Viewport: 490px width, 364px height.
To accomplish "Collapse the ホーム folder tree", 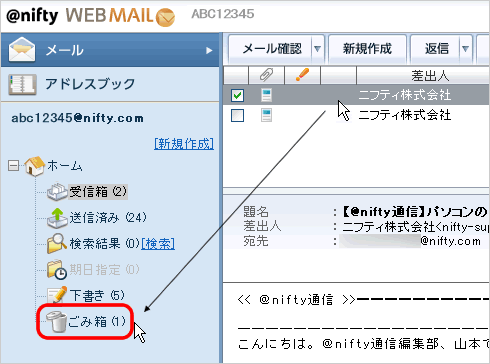I will tap(13, 166).
